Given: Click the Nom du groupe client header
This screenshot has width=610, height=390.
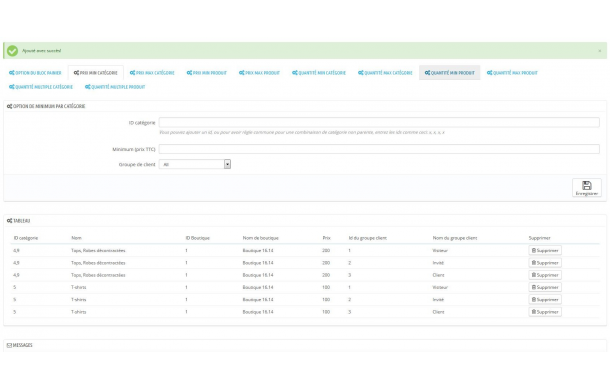Looking at the screenshot, I should coord(455,238).
